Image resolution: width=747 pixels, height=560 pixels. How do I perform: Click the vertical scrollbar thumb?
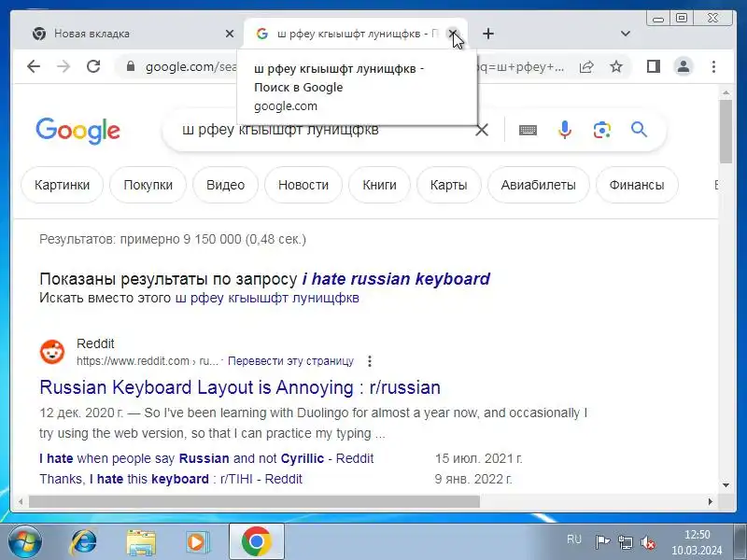coord(726,132)
